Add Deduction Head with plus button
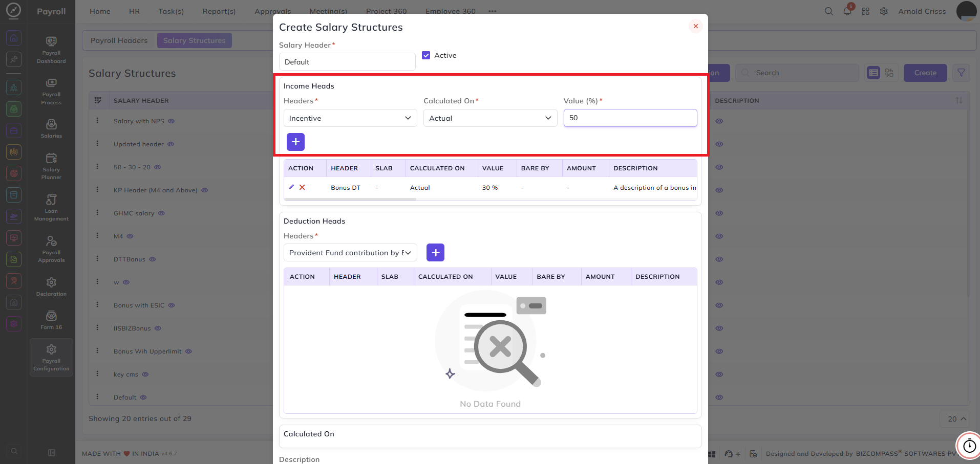The image size is (980, 464). (435, 252)
